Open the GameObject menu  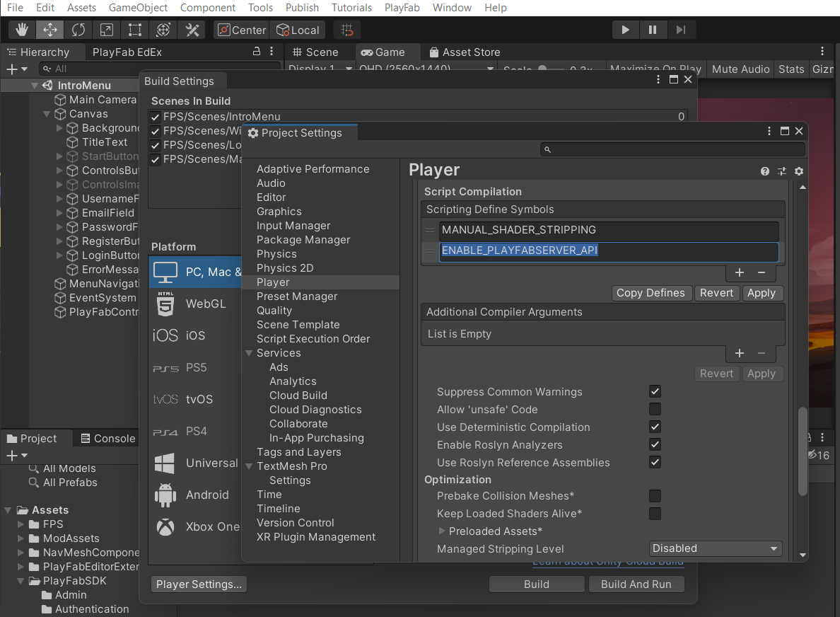point(138,8)
